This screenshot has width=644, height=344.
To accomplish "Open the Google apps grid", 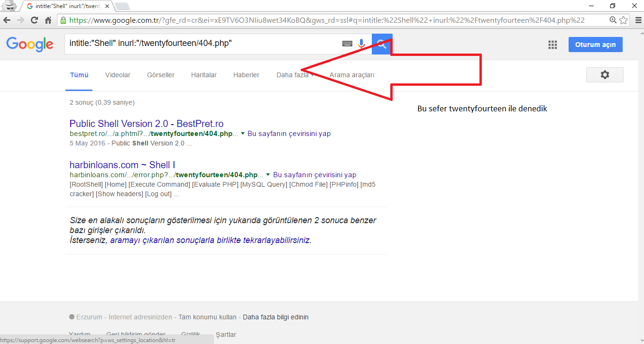I will [552, 45].
